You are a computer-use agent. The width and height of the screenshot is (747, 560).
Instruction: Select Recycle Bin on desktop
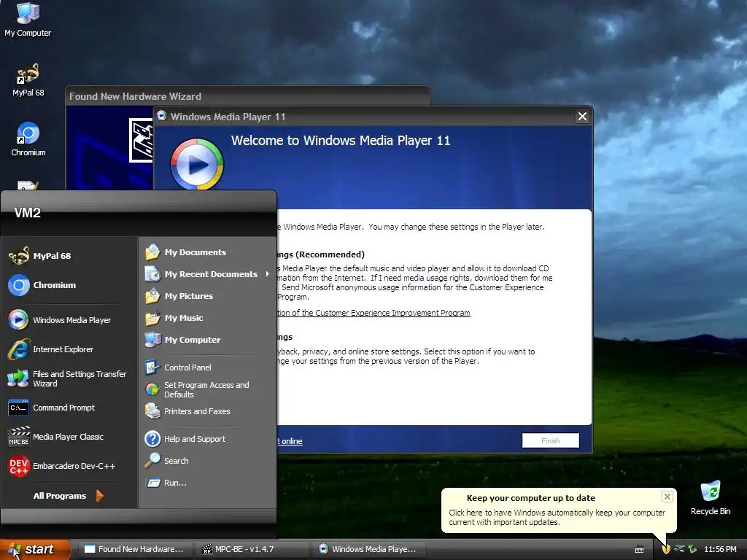(x=711, y=498)
